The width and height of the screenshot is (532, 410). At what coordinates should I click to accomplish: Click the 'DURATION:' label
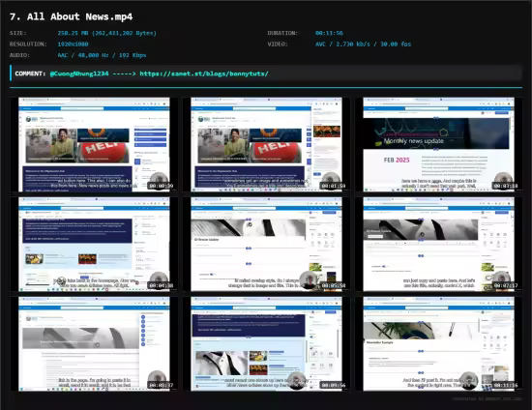[282, 33]
